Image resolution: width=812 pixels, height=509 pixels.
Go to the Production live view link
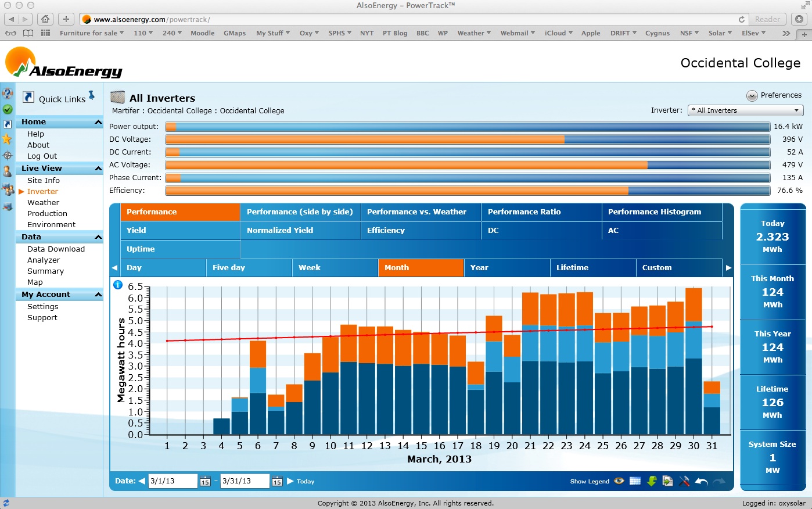click(47, 214)
